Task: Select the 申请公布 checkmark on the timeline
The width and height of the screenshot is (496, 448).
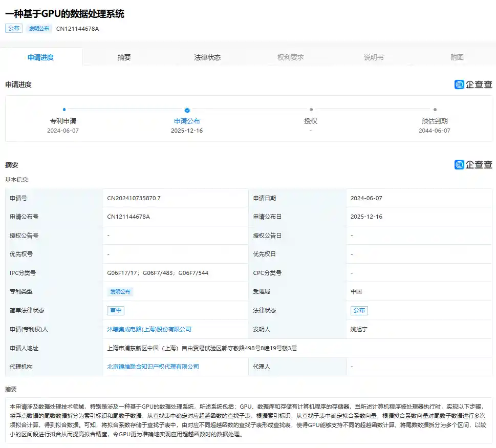Action: coord(187,110)
